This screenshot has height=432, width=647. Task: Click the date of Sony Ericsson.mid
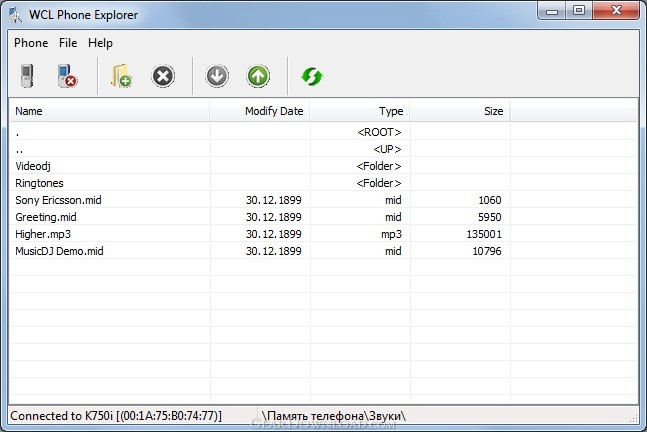[274, 200]
